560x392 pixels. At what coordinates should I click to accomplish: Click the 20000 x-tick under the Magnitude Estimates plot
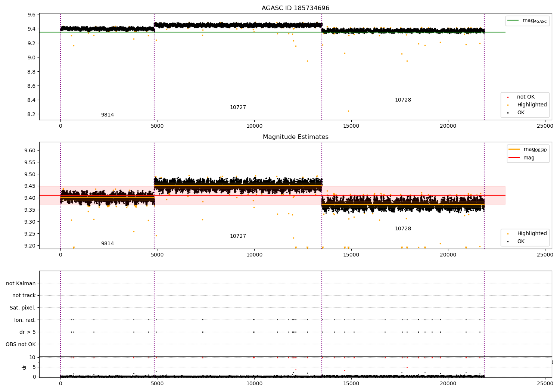click(448, 255)
